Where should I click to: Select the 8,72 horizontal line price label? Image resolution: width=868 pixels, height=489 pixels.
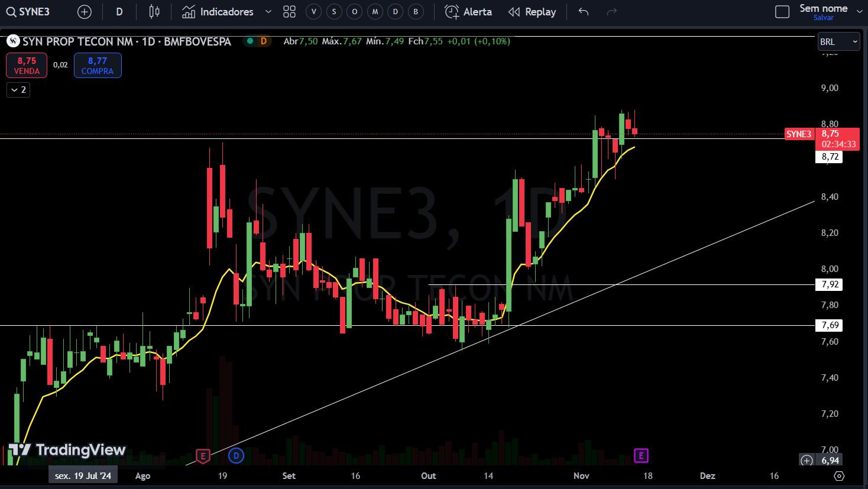(x=830, y=157)
